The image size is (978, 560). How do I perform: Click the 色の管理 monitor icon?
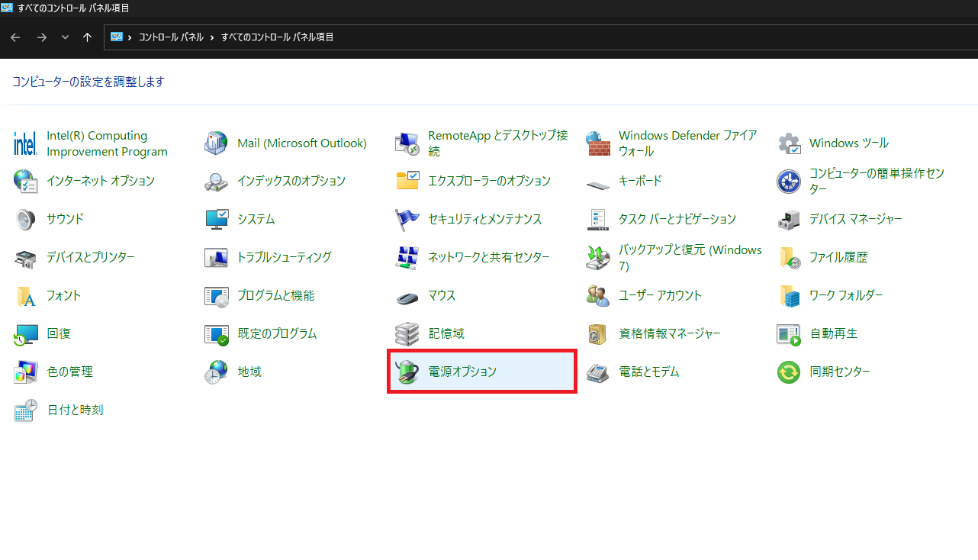click(26, 372)
